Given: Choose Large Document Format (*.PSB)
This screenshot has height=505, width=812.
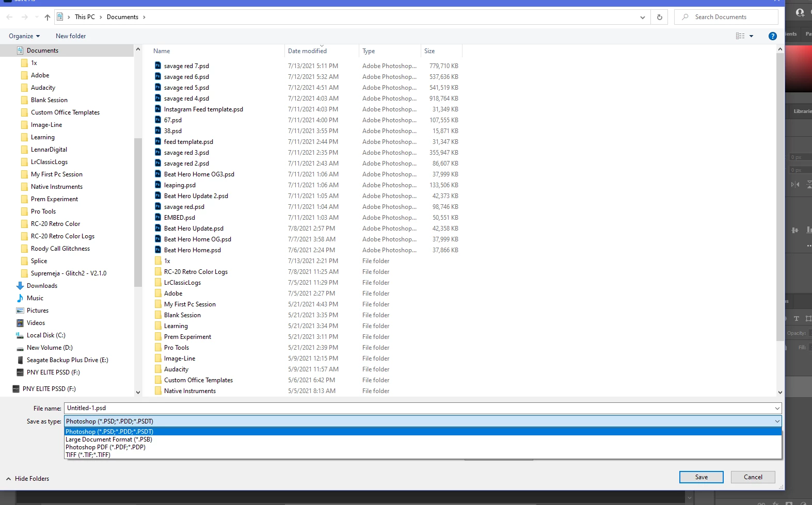Looking at the screenshot, I should [423, 439].
